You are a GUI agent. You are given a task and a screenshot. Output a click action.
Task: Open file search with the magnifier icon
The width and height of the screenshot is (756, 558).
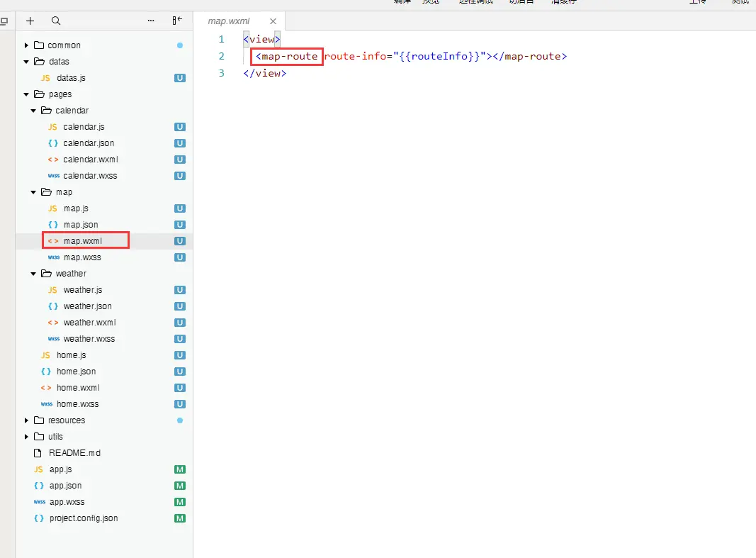pyautogui.click(x=56, y=21)
